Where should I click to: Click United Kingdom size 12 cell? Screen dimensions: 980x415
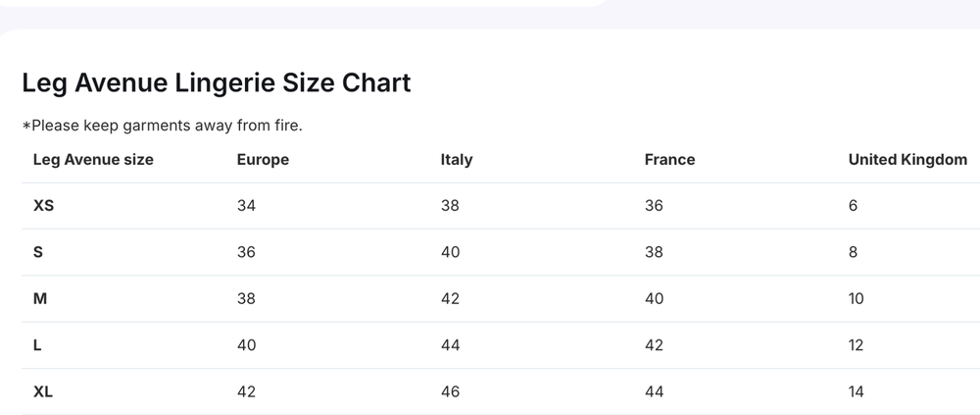[856, 345]
